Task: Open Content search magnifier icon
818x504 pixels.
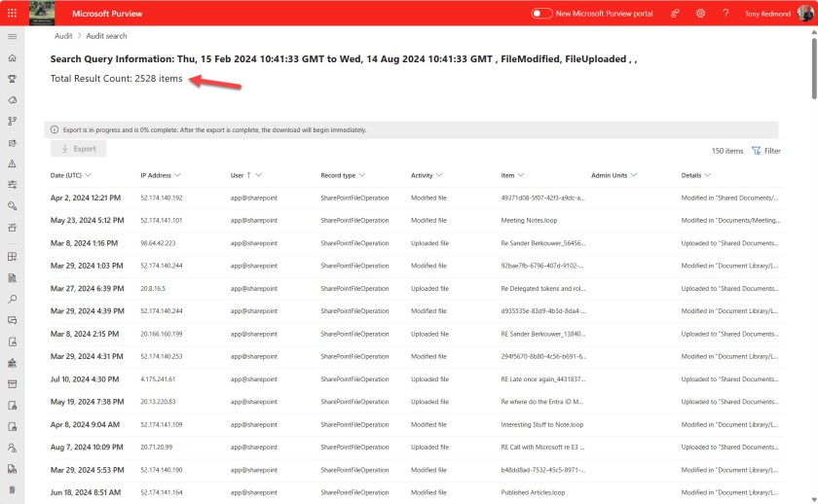Action: point(12,299)
